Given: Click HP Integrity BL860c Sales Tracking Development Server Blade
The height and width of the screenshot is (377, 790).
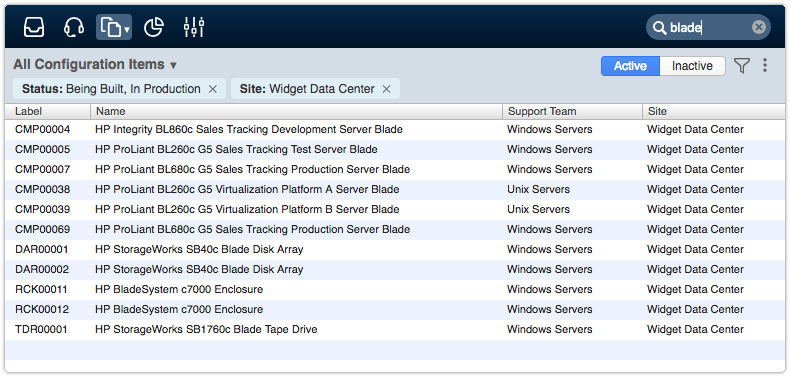Looking at the screenshot, I should pyautogui.click(x=249, y=130).
